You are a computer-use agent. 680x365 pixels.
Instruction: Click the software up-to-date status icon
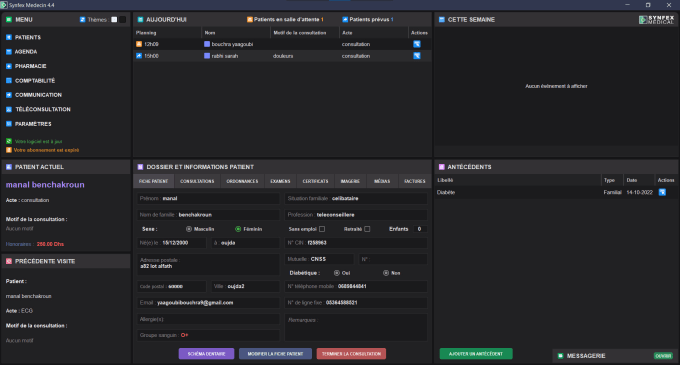(9, 141)
